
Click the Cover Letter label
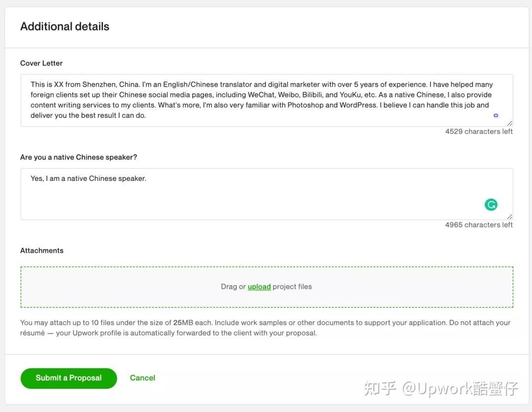(x=41, y=63)
